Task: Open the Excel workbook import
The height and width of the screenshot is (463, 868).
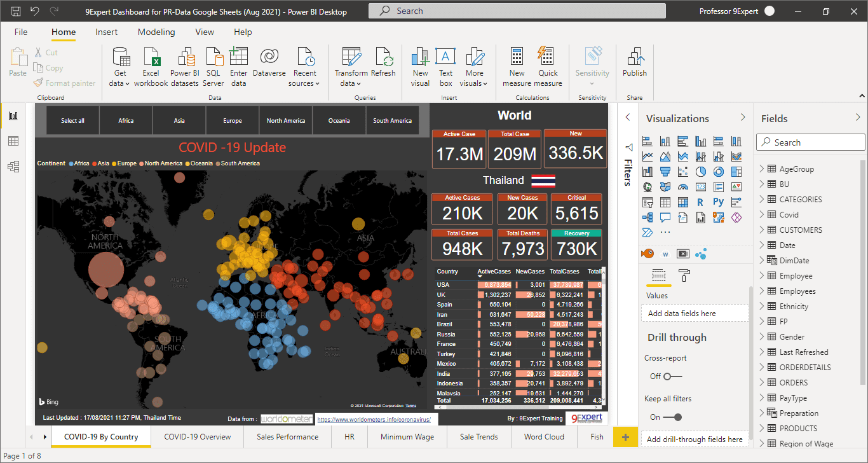Action: pos(151,57)
